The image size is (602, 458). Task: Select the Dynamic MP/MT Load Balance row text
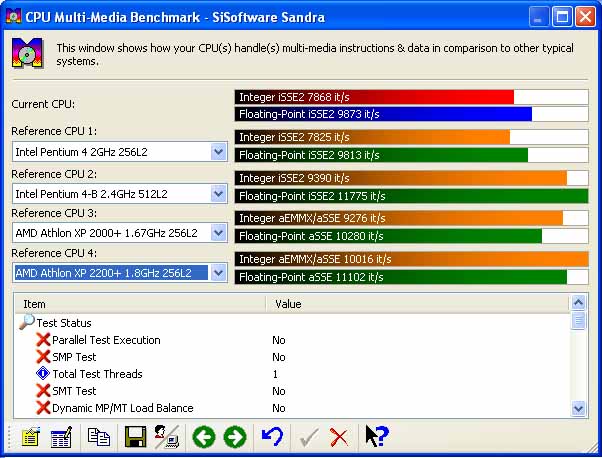coord(123,408)
